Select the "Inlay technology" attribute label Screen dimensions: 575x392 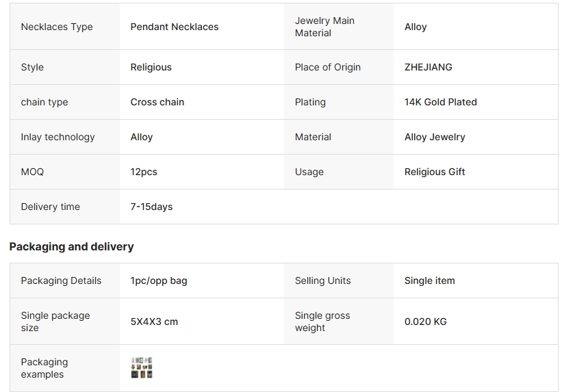(57, 137)
